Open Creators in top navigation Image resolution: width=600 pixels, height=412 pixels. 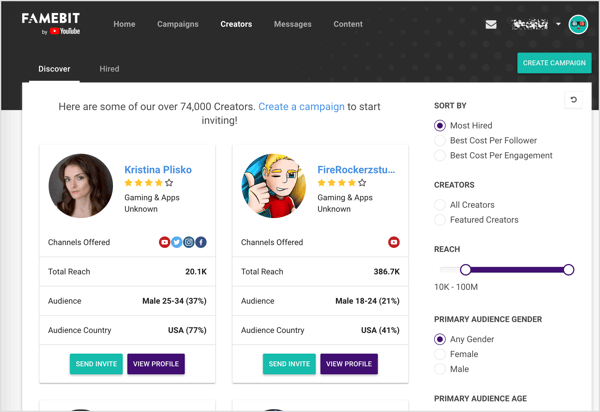tap(236, 24)
